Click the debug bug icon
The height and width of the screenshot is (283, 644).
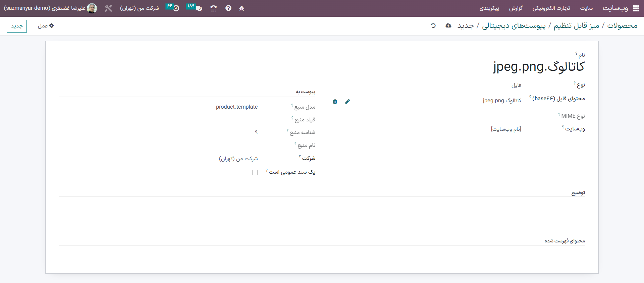241,8
